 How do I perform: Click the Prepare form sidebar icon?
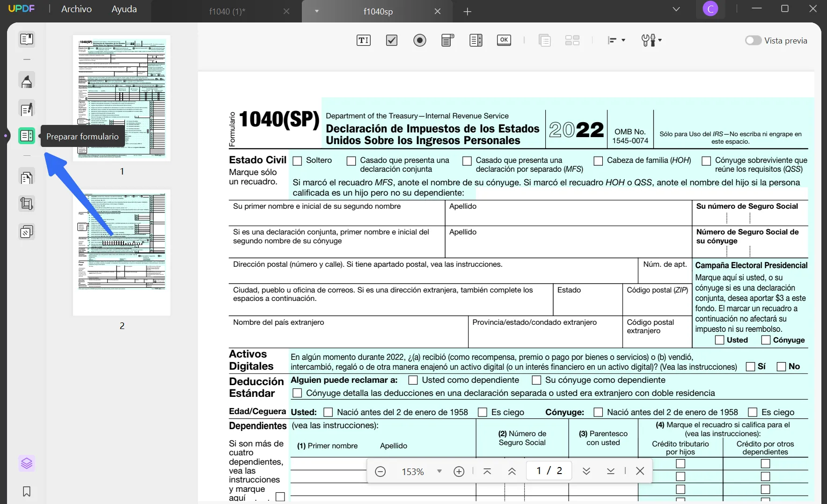click(x=27, y=136)
